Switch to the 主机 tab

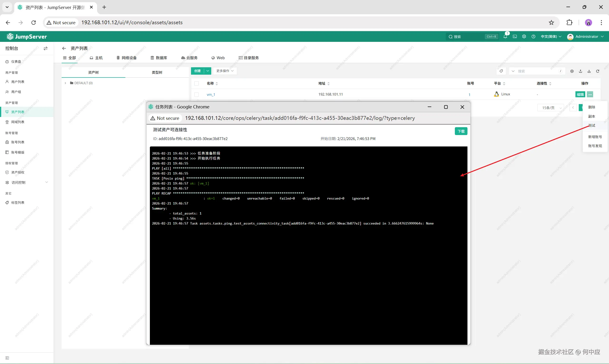coord(96,58)
